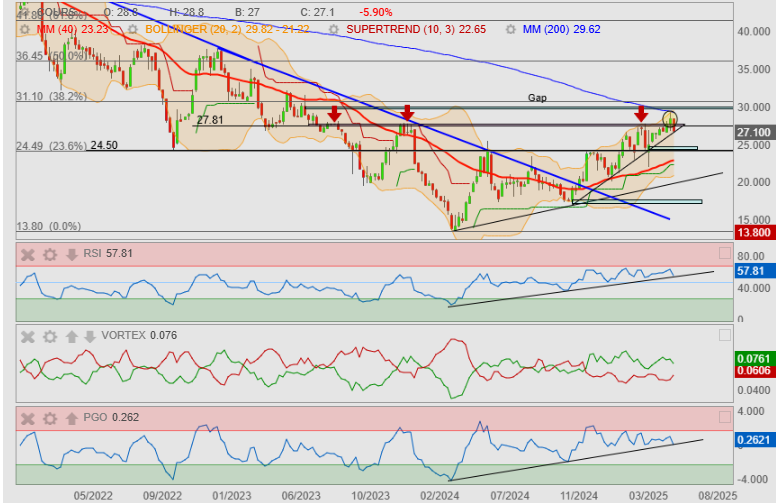The image size is (776, 503).
Task: Click the VORTEX 0.076 panel title
Action: (x=139, y=335)
